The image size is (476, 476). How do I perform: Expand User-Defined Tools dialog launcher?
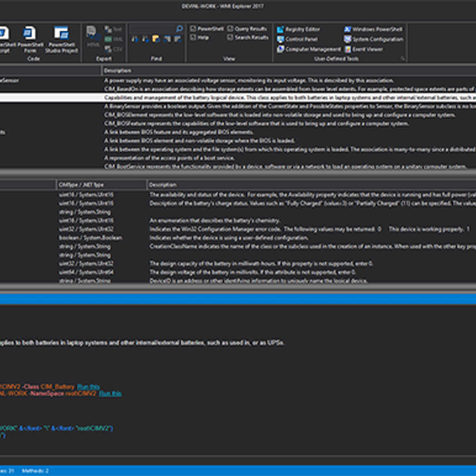[402, 59]
